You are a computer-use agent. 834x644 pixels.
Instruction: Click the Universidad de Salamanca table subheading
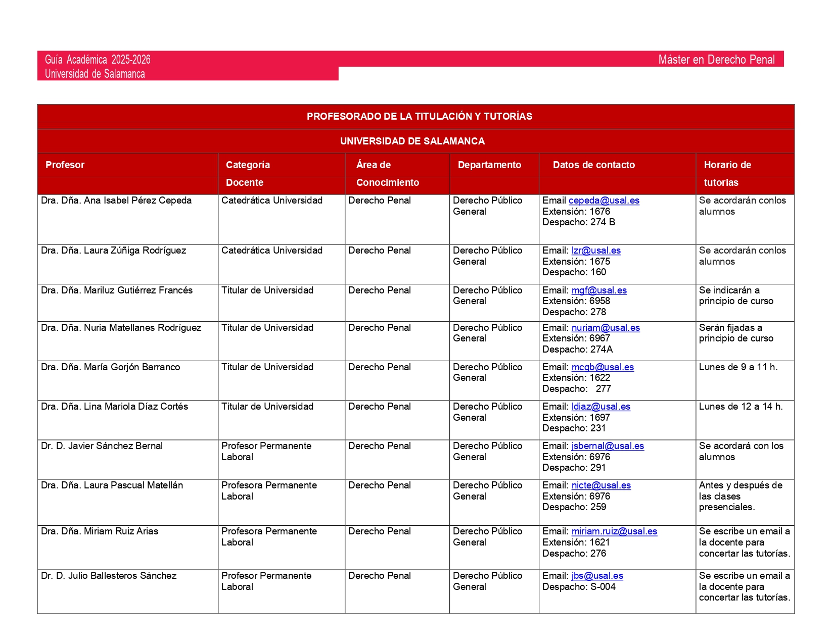412,141
